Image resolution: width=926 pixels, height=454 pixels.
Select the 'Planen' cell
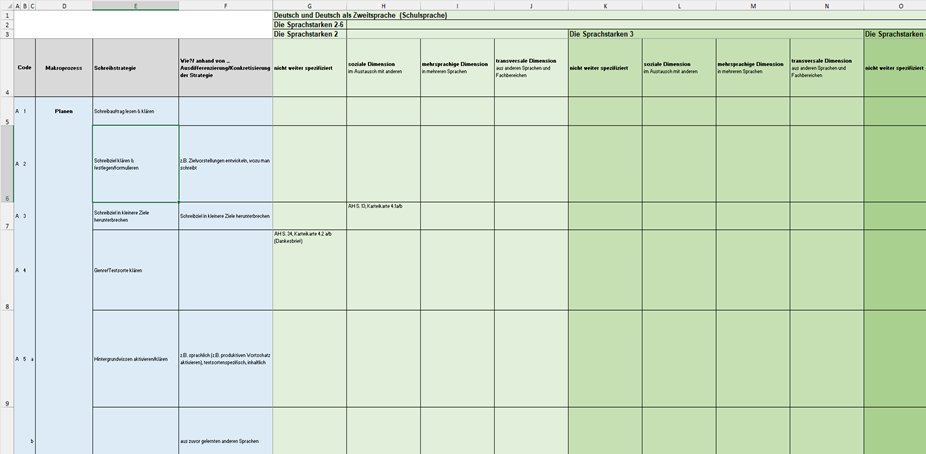(x=64, y=111)
